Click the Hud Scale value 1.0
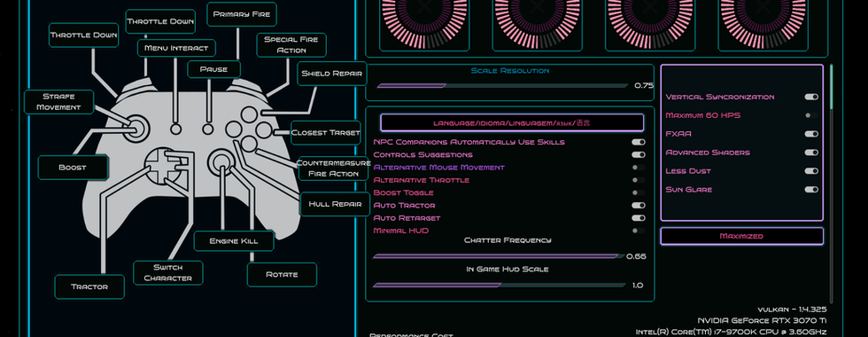The width and height of the screenshot is (868, 337). pos(638,285)
